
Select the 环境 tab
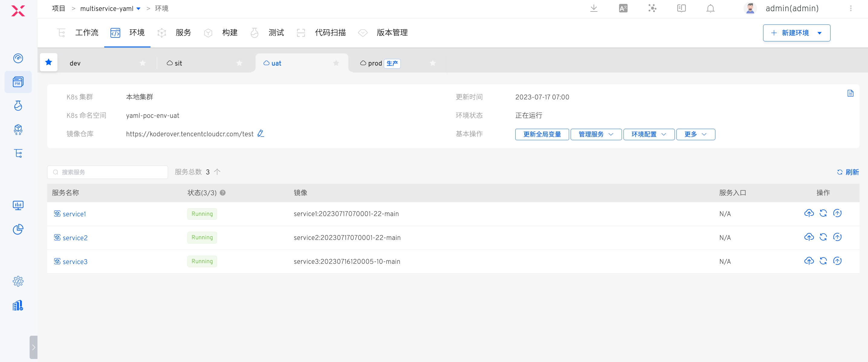[127, 33]
